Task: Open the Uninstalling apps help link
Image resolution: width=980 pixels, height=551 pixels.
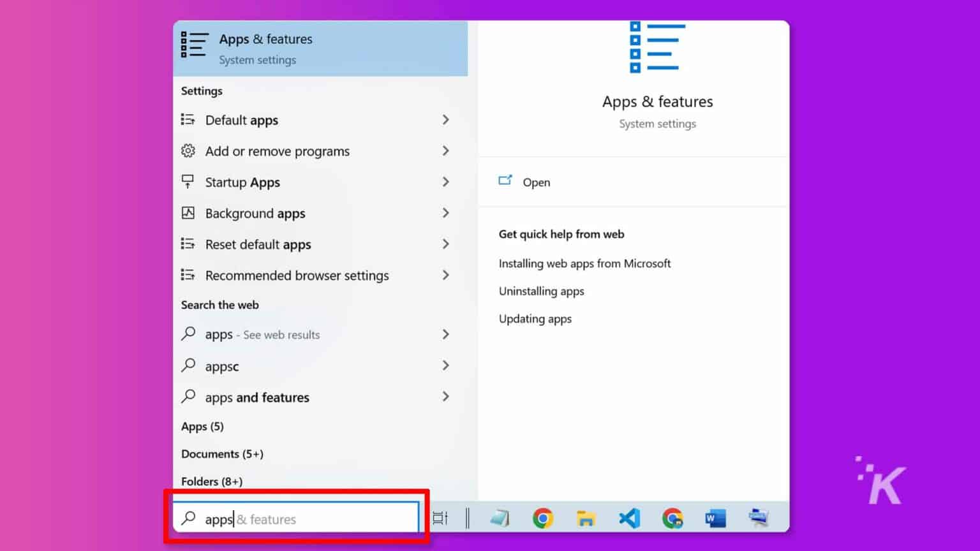Action: pos(541,291)
